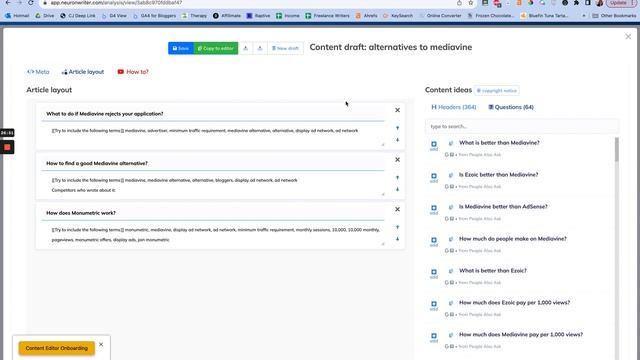Move 'How does Monumetric work?' section up
The width and height of the screenshot is (640, 360).
[397, 227]
